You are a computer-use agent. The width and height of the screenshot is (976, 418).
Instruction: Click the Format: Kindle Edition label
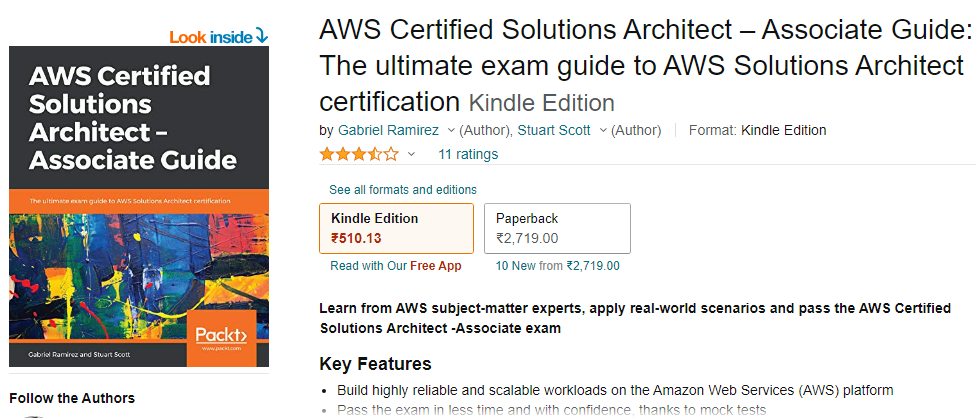point(758,130)
